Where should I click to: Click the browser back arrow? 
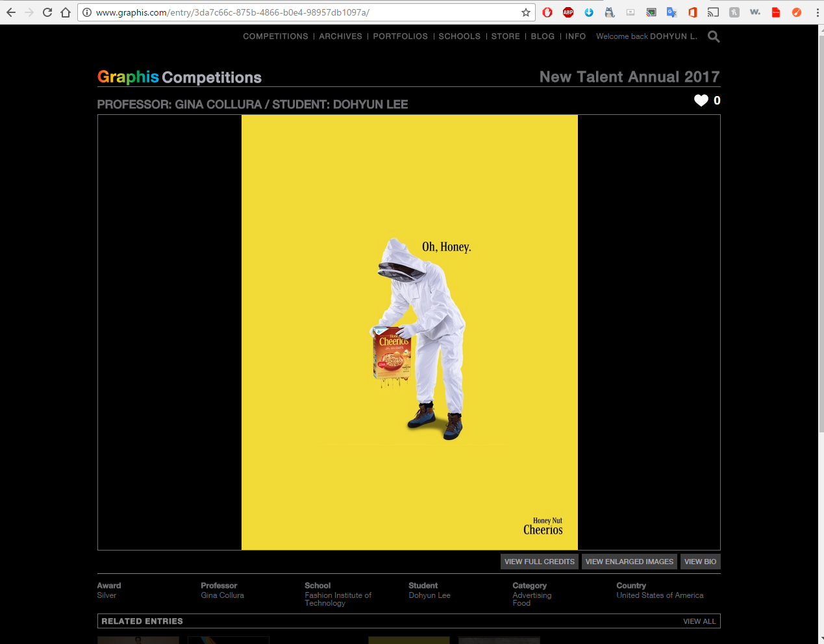point(11,12)
